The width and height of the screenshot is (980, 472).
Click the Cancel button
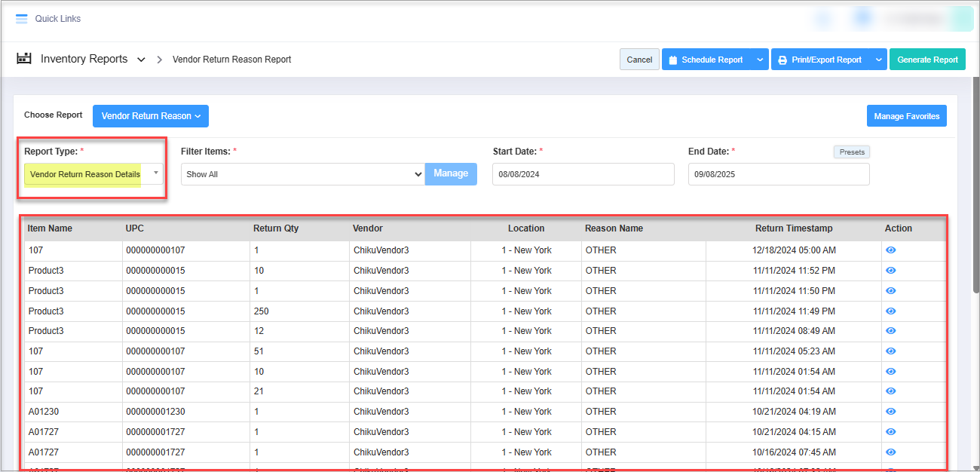point(639,60)
